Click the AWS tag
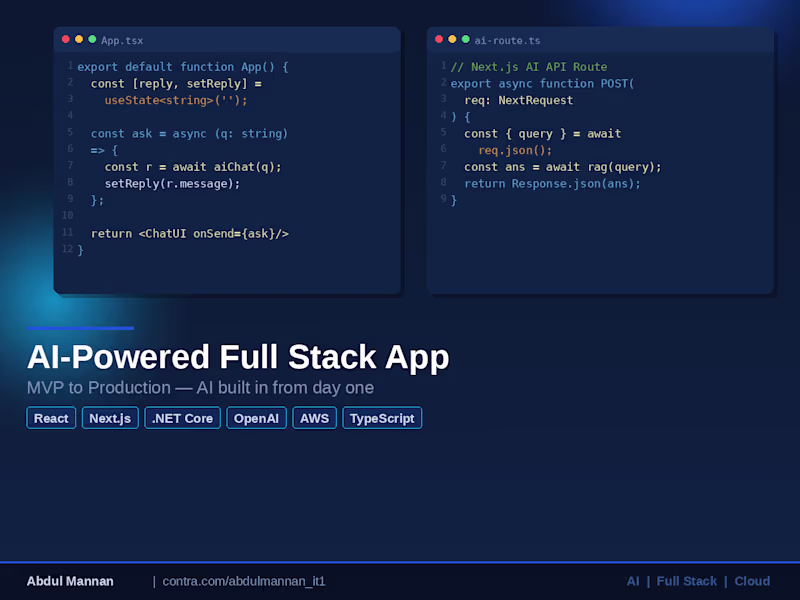This screenshot has height=600, width=800. [314, 418]
